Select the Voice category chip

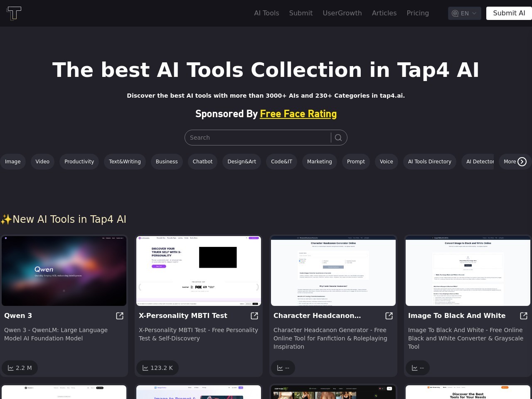click(387, 162)
